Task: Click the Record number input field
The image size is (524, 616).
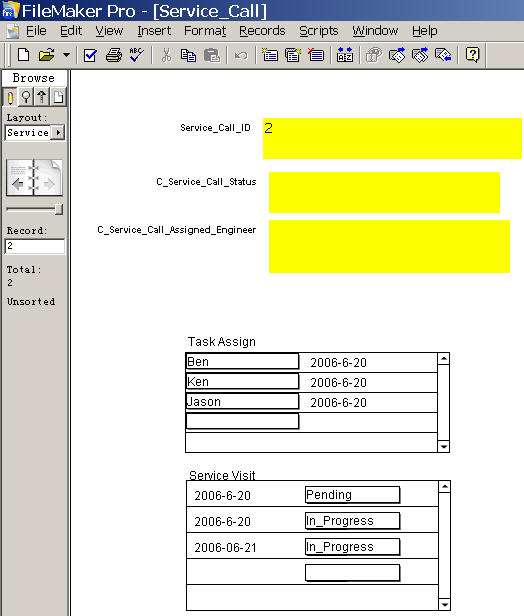Action: [x=35, y=246]
